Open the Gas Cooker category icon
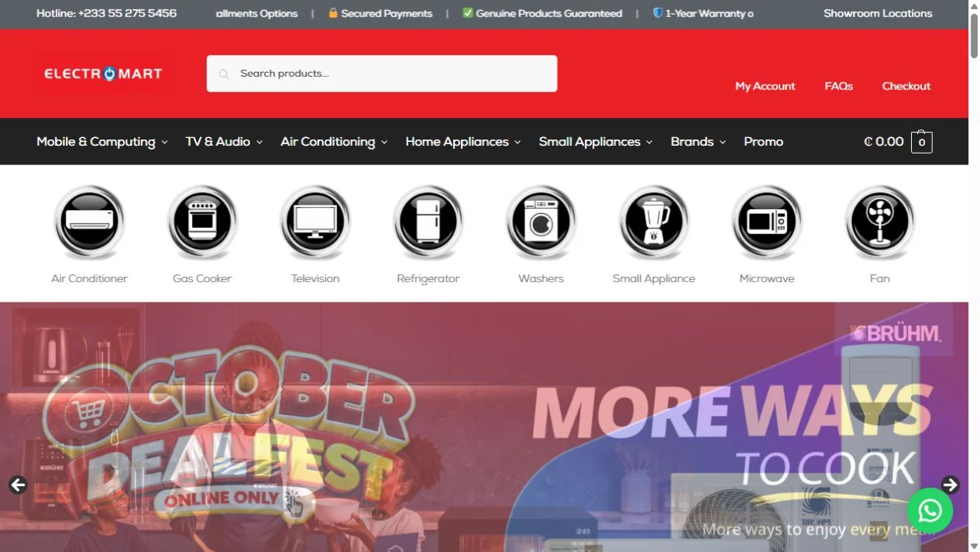980x552 pixels. point(202,222)
